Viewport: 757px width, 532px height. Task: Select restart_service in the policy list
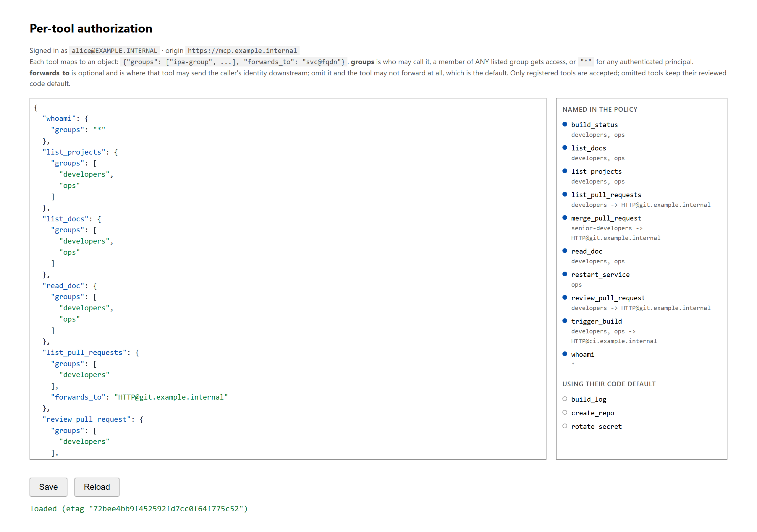(600, 275)
